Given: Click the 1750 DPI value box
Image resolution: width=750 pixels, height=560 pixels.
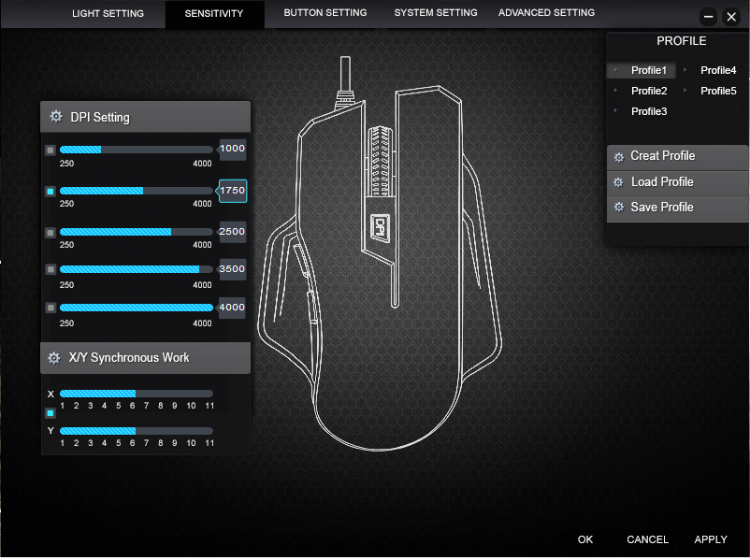Looking at the screenshot, I should [x=233, y=191].
